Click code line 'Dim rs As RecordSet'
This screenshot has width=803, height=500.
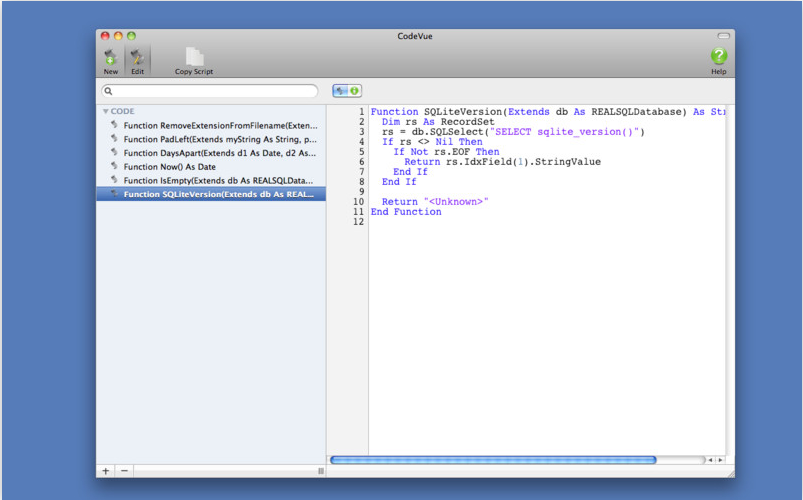(x=438, y=122)
